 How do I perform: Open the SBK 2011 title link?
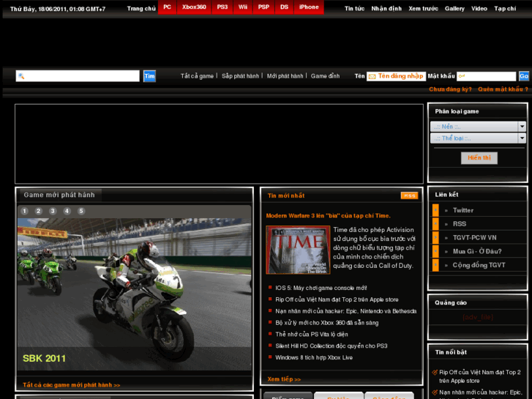tap(44, 358)
